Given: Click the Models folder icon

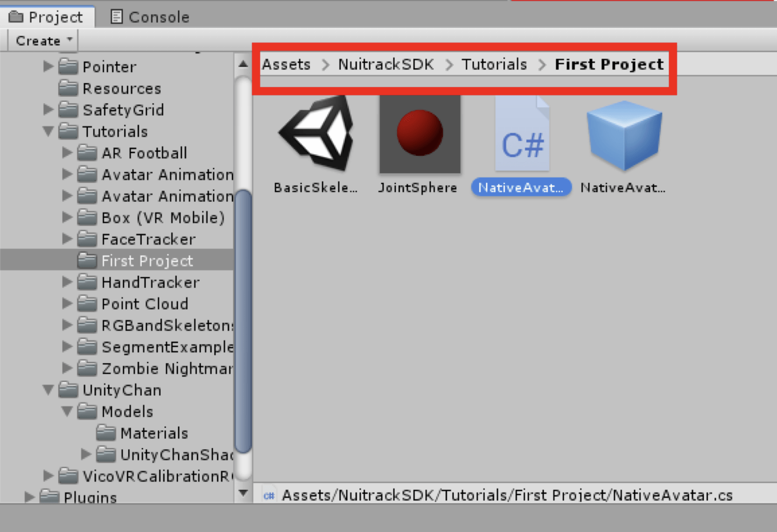Looking at the screenshot, I should tap(87, 411).
